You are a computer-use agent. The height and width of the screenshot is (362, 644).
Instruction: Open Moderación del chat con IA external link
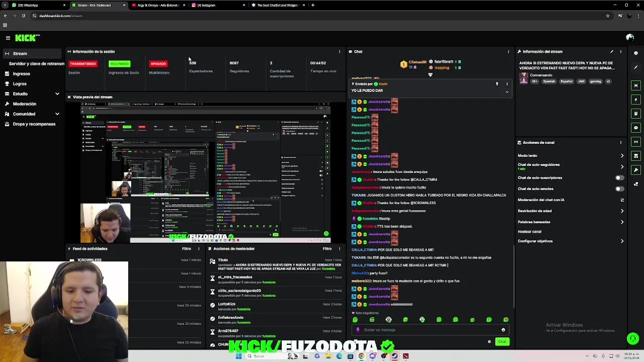[622, 200]
